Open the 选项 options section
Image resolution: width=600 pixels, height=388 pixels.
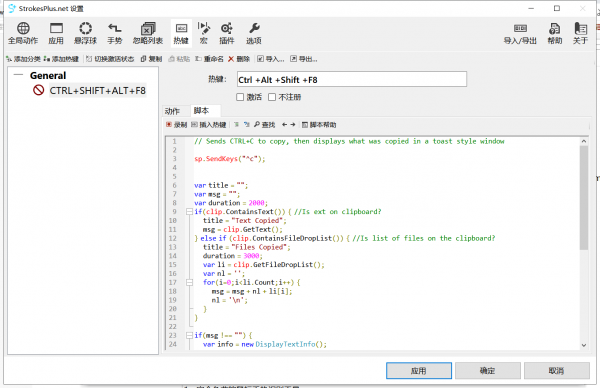click(x=254, y=33)
